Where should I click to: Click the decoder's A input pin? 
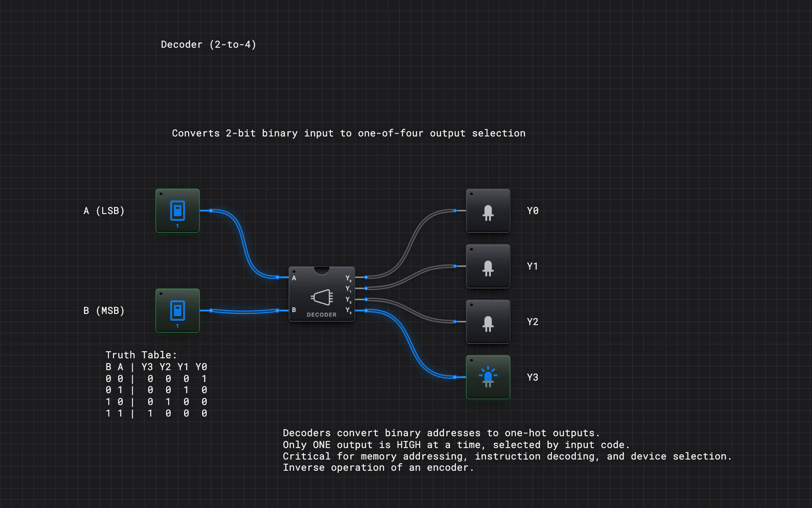277,277
